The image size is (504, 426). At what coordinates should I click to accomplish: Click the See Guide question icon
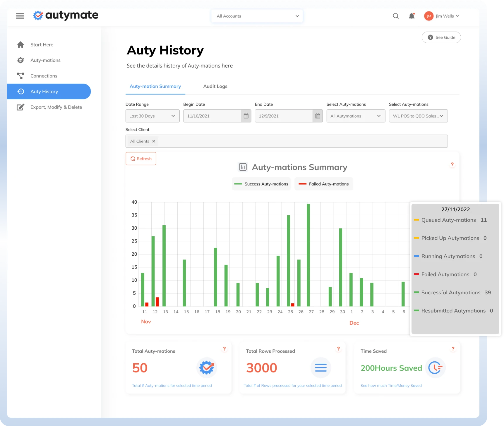pyautogui.click(x=430, y=37)
